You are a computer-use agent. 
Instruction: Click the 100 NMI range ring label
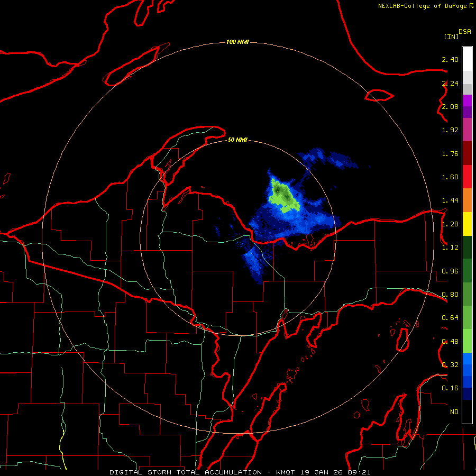coord(237,42)
